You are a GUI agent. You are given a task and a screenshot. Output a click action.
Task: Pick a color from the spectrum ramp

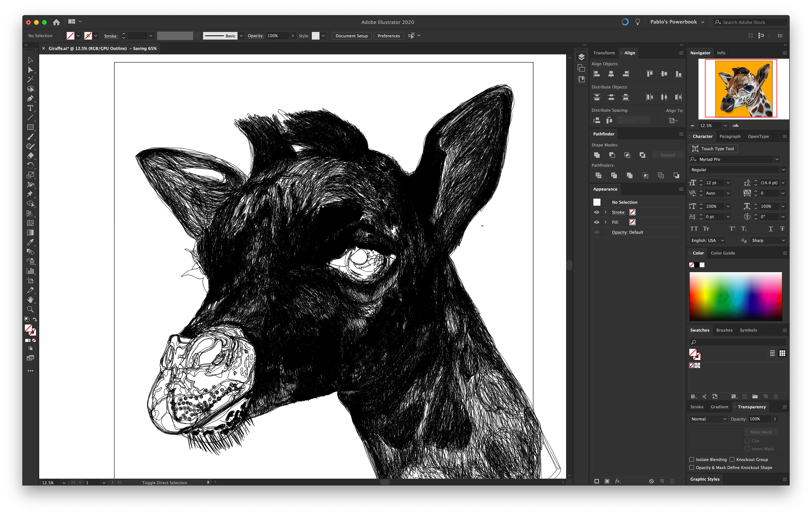[x=735, y=296]
